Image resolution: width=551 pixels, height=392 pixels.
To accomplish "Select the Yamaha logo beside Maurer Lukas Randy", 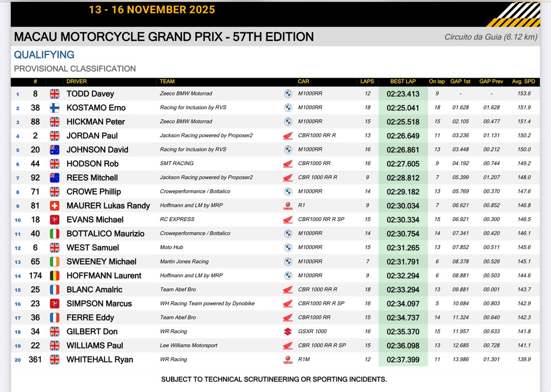I will [x=288, y=206].
